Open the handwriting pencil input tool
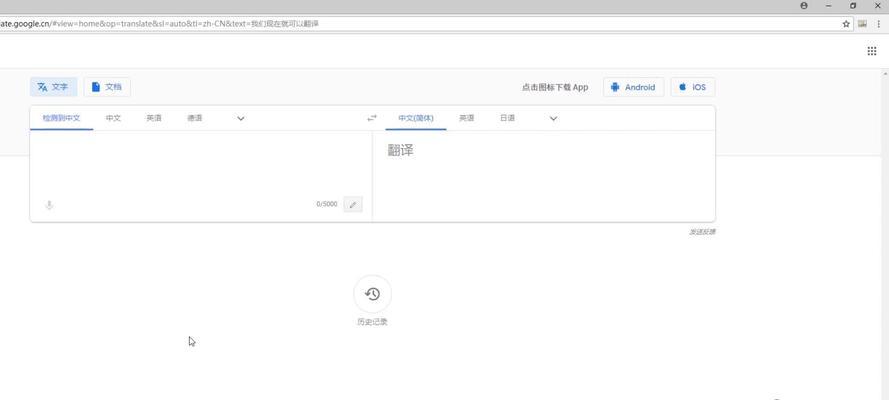889x400 pixels. 353,205
